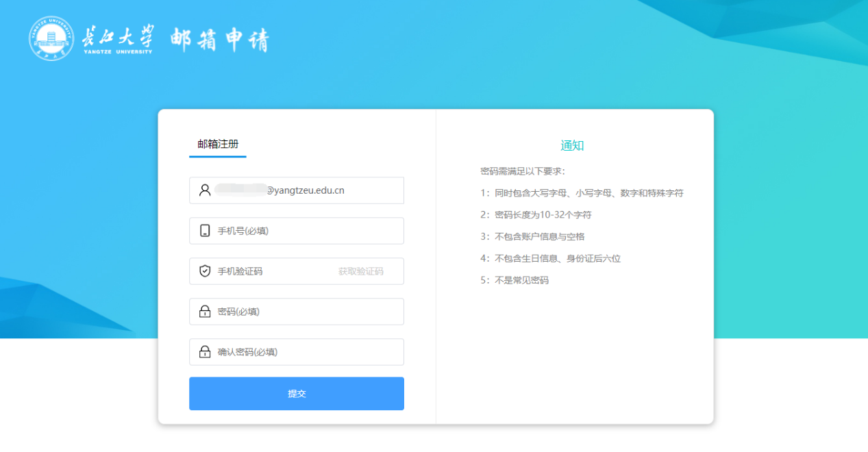The height and width of the screenshot is (452, 868).
Task: Focus the 确认密码(必填) input field
Action: (305, 352)
